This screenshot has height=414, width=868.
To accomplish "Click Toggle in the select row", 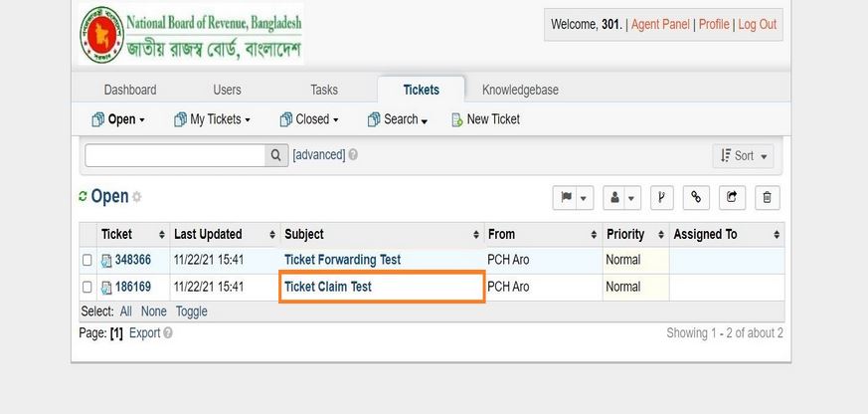I will click(192, 311).
